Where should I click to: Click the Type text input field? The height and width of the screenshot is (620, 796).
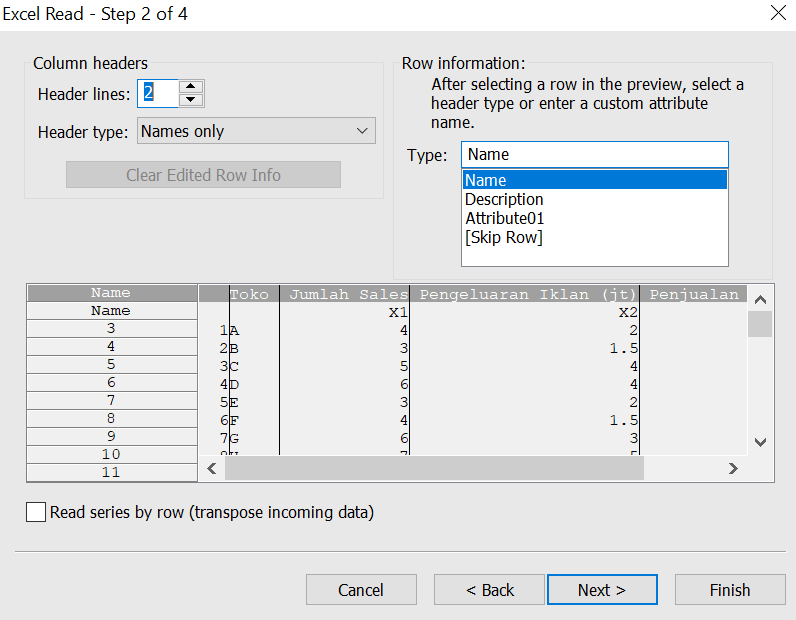[x=594, y=154]
